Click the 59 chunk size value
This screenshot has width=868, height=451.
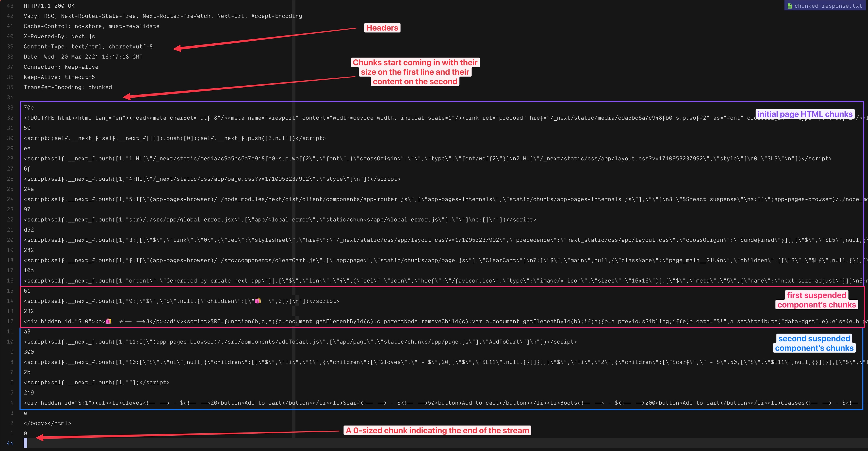(27, 128)
